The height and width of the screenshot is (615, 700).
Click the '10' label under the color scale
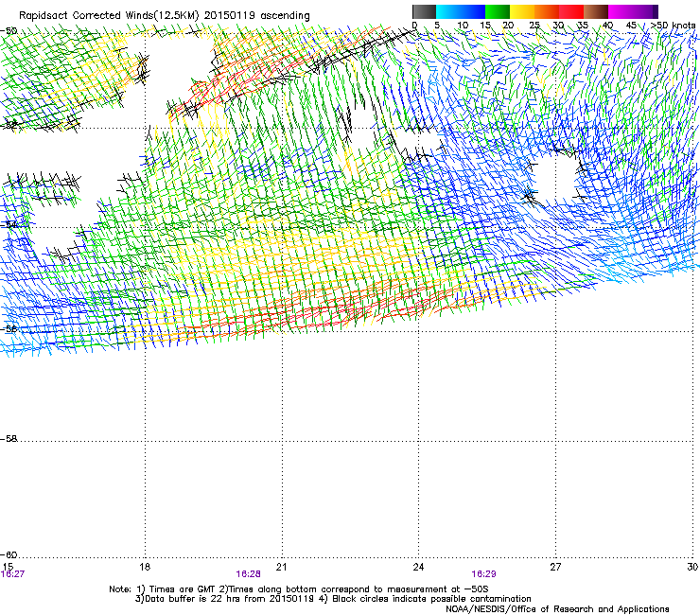click(463, 25)
